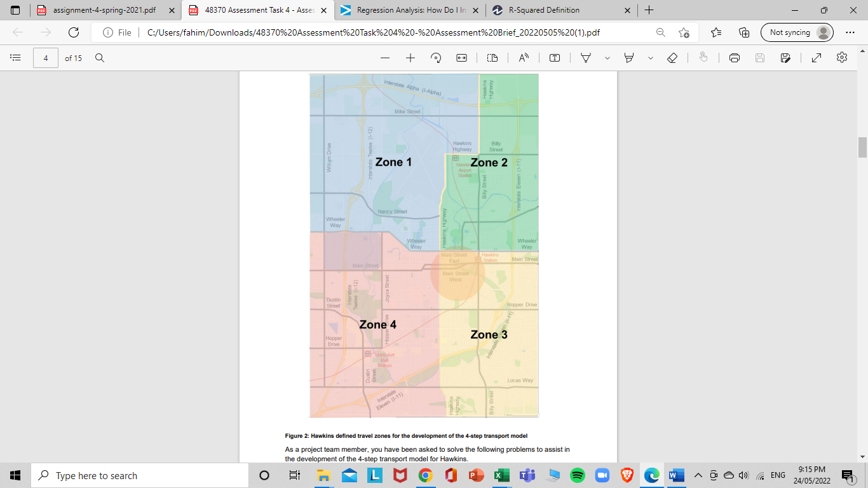Open Brave browser from taskbar
The width and height of the screenshot is (868, 488).
[627, 475]
